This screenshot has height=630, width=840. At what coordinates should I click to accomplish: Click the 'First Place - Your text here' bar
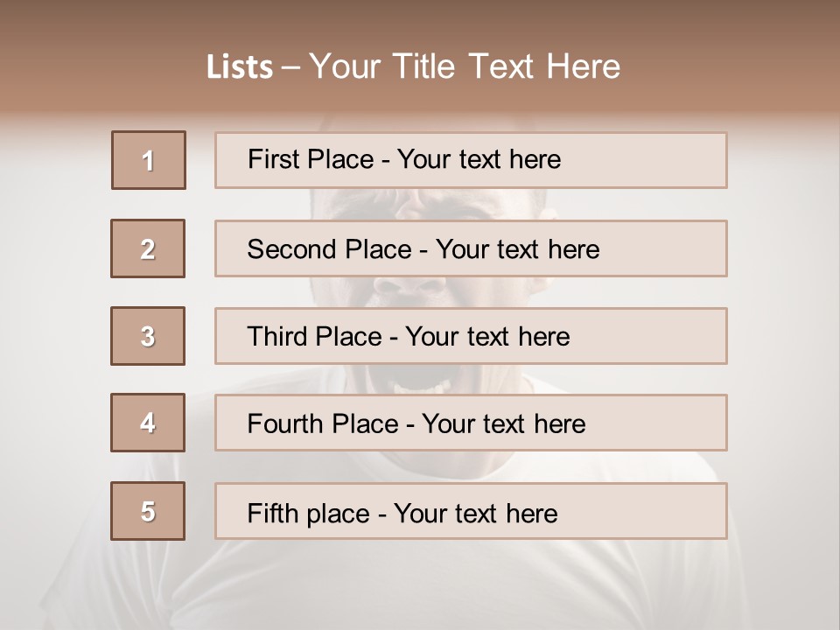(x=471, y=160)
